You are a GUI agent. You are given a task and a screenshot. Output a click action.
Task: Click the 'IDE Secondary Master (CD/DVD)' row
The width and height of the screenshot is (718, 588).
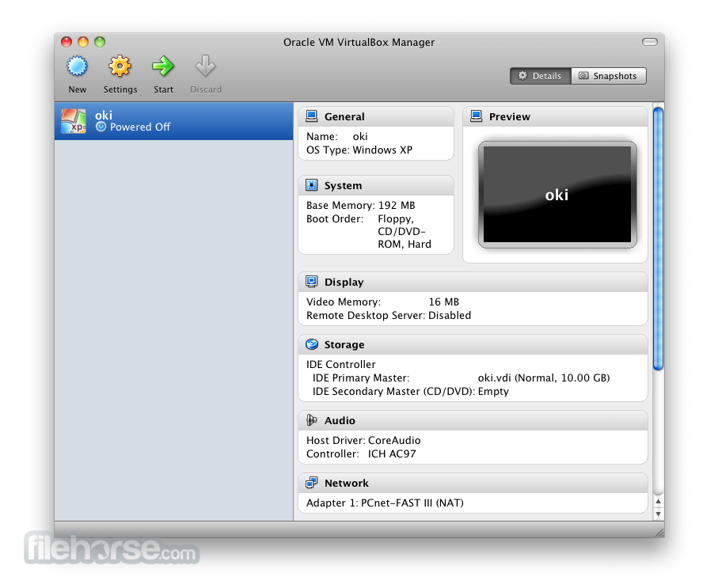[x=411, y=392]
